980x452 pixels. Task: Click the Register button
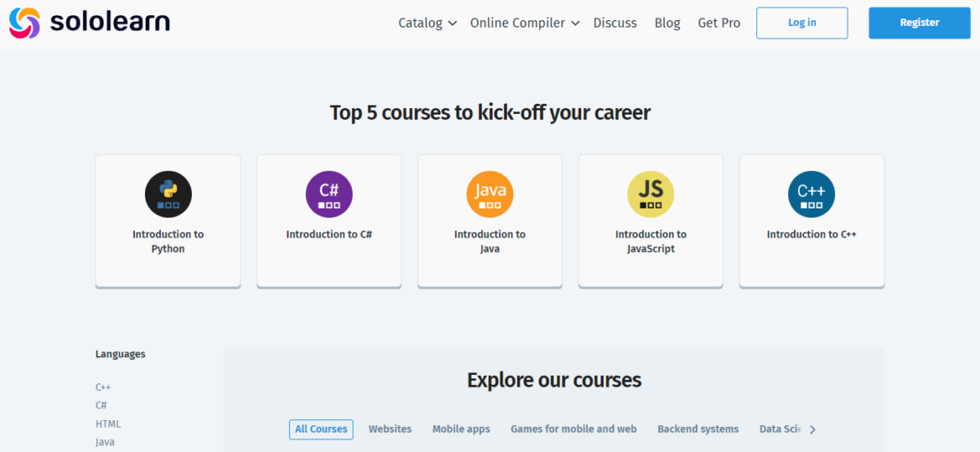tap(920, 23)
